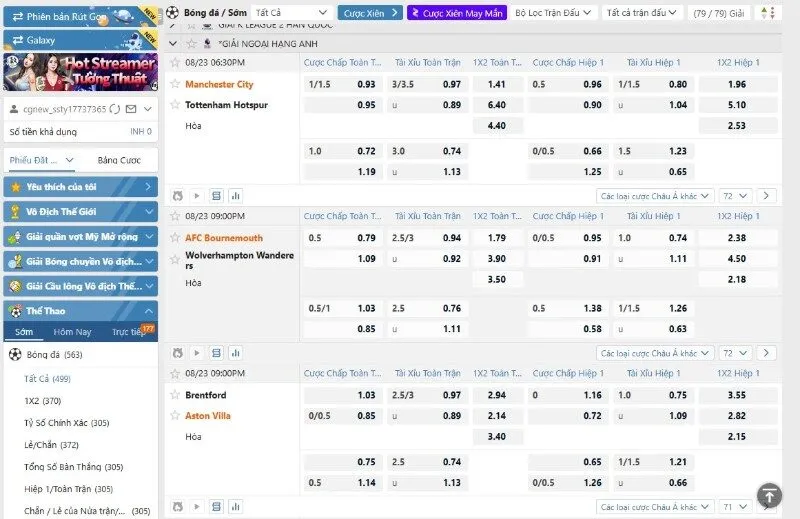Click the mail envelope icon beside username
The height and width of the screenshot is (519, 800).
[x=132, y=108]
